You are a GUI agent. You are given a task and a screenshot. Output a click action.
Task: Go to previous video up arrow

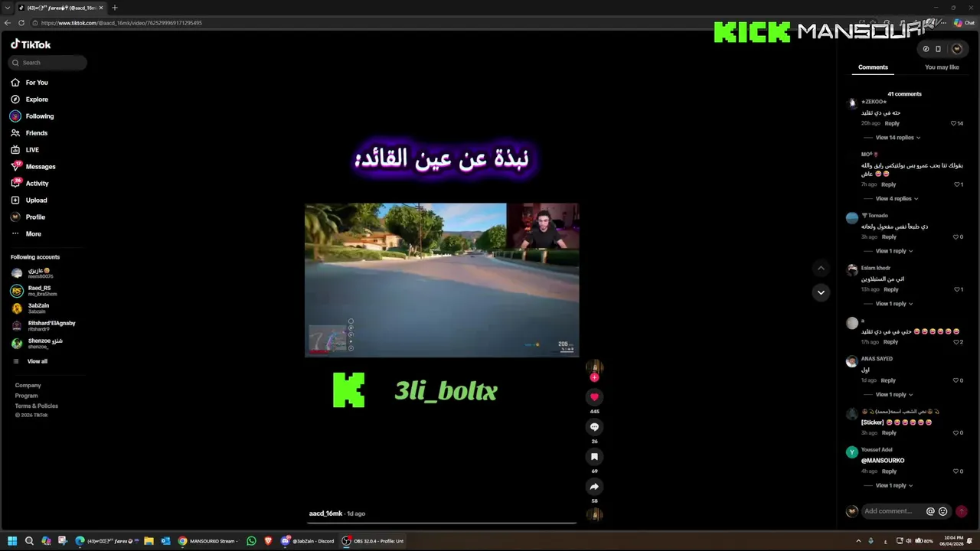tap(821, 268)
